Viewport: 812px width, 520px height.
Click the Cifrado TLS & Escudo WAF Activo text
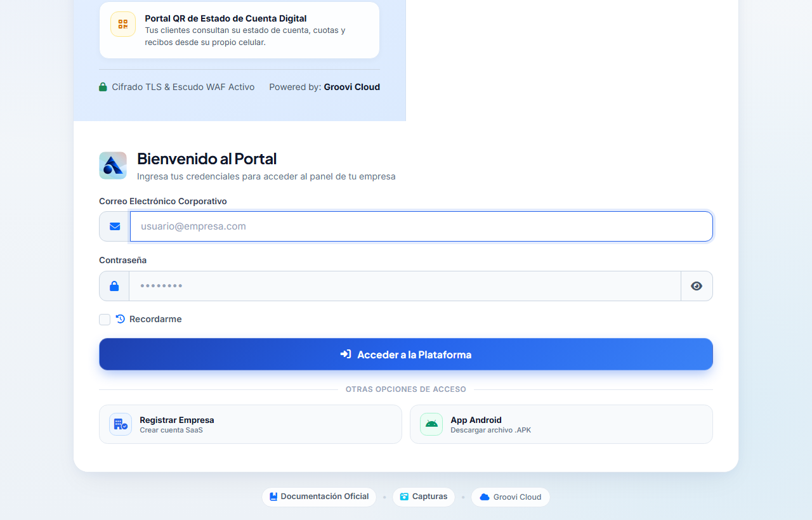[x=183, y=87]
